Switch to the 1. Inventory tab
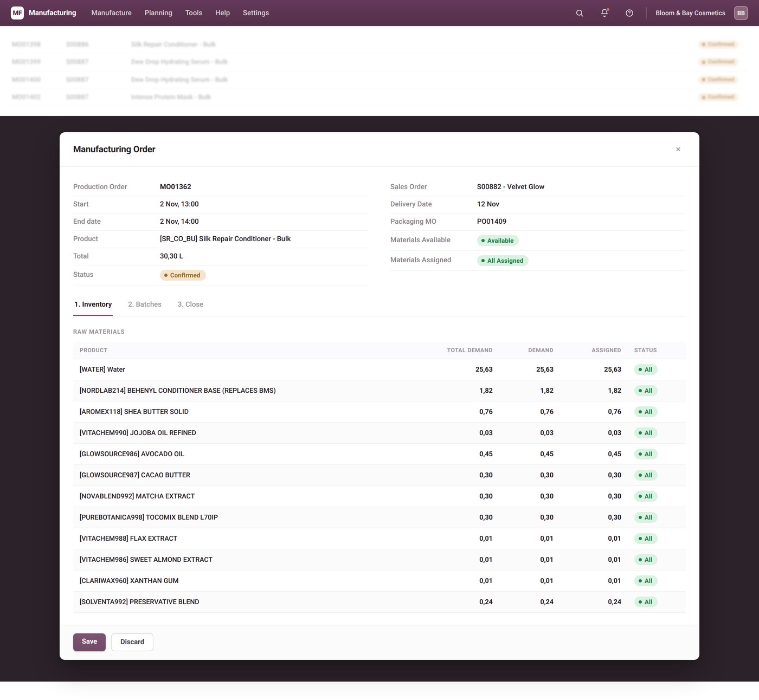Viewport: 759px width, 700px height. [x=93, y=304]
